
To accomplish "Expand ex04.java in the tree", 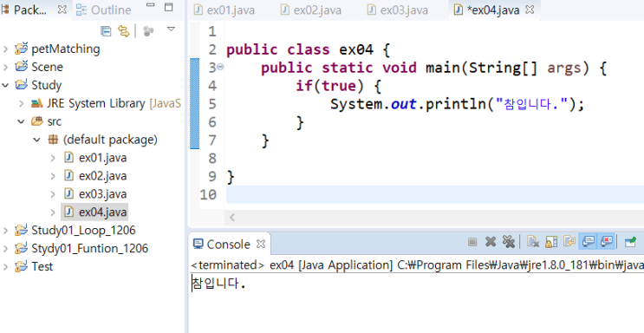I will (53, 212).
